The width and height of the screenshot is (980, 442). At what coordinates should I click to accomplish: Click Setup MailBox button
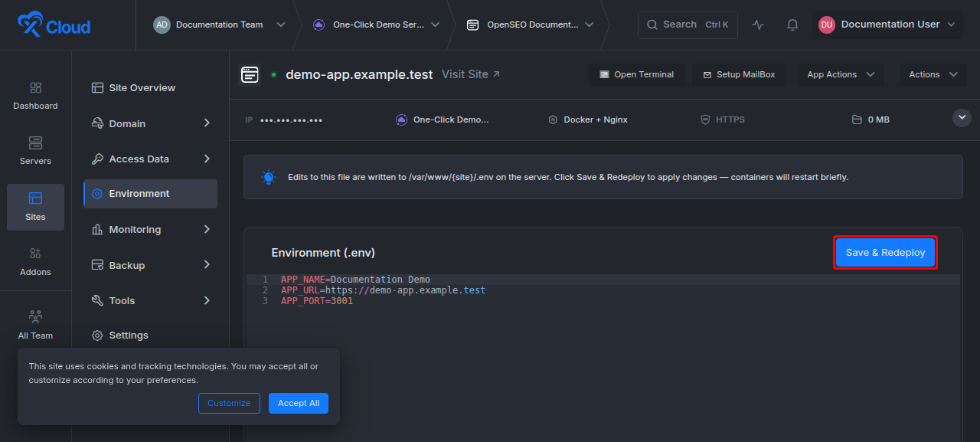coord(740,74)
